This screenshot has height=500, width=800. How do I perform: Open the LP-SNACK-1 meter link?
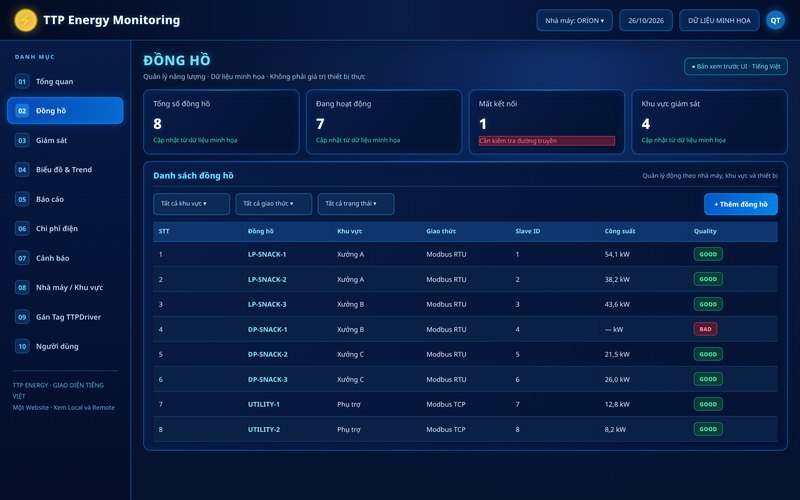pos(267,254)
